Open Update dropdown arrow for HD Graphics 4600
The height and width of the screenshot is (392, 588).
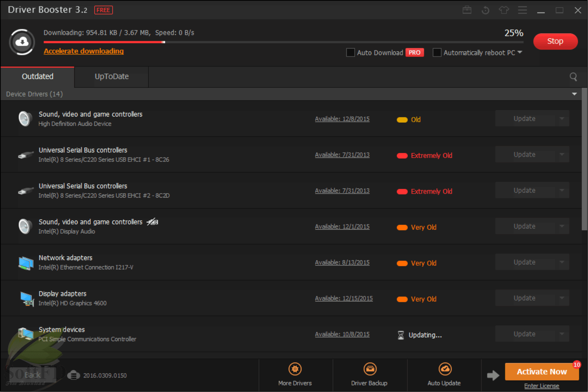561,298
